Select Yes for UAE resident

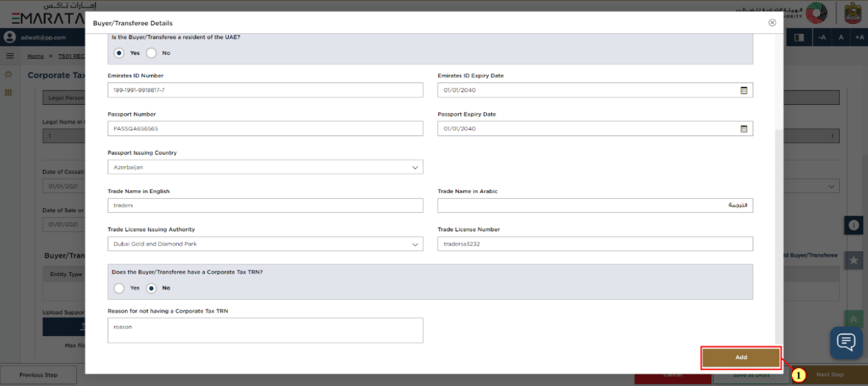point(119,53)
